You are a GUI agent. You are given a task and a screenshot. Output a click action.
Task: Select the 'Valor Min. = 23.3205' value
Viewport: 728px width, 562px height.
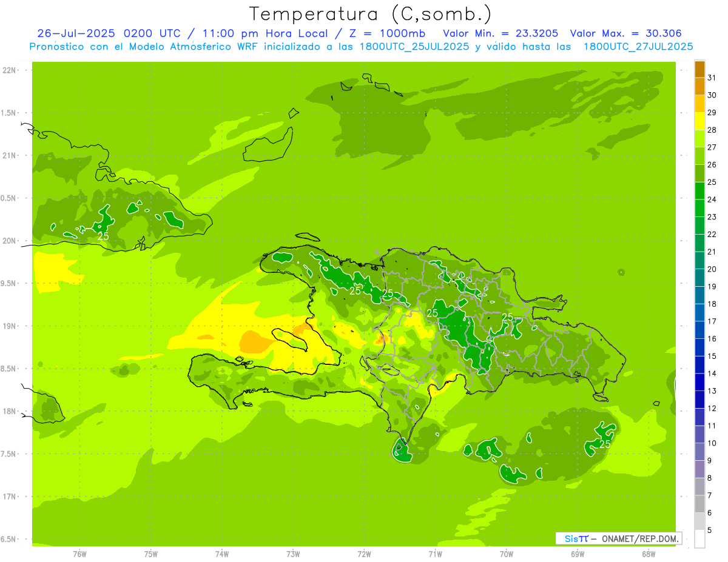[500, 33]
